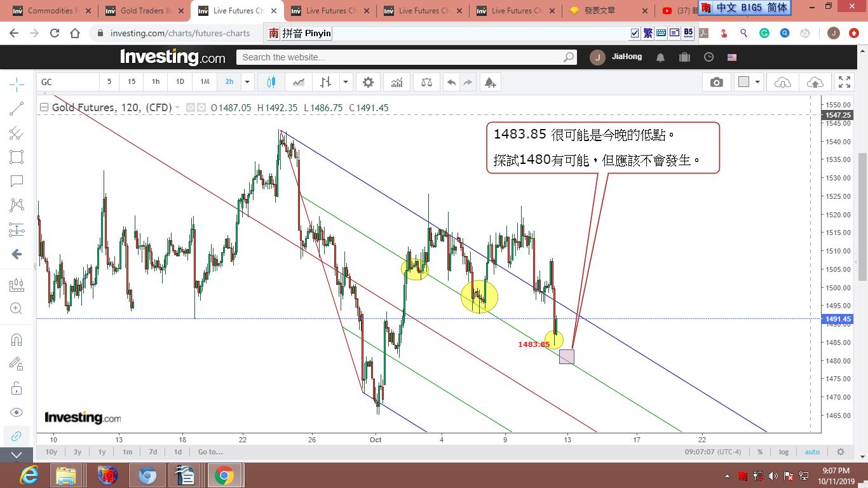Take a chart snapshot with camera

coord(717,82)
